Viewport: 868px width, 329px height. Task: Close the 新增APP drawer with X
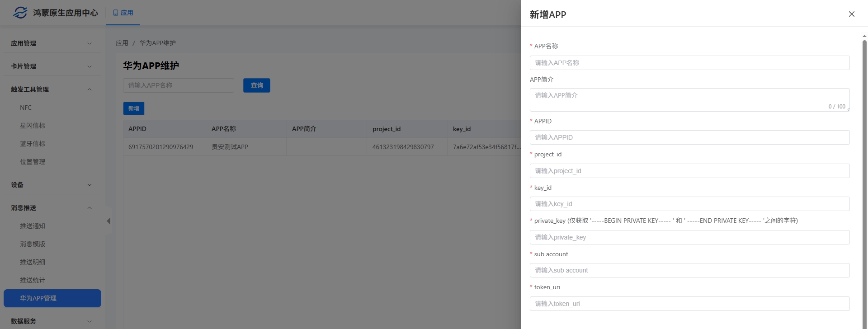point(852,14)
